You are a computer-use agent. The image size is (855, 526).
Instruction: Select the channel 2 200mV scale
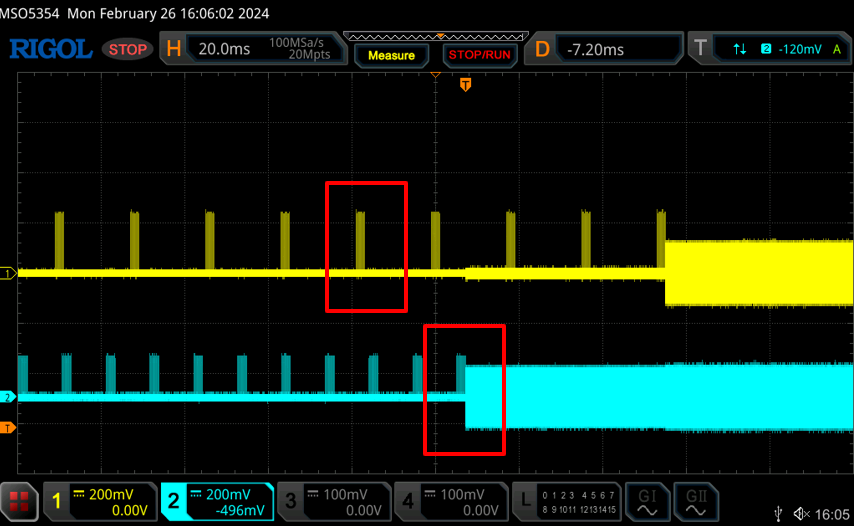point(228,494)
